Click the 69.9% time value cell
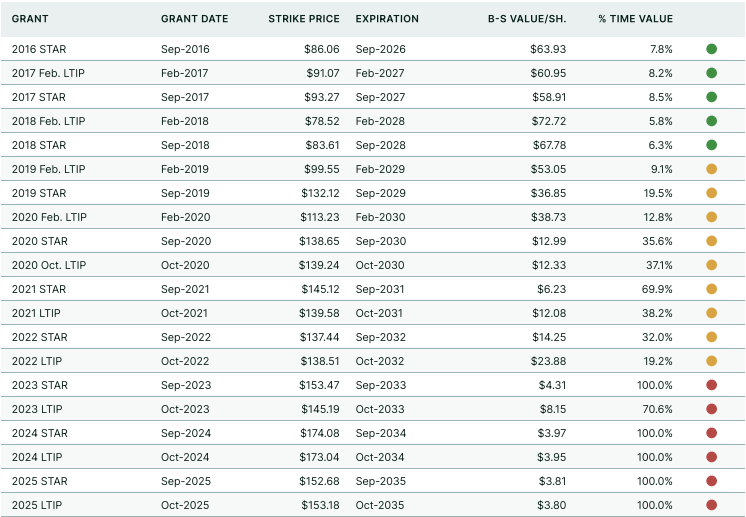Viewport: 746px width, 517px height. pos(658,289)
